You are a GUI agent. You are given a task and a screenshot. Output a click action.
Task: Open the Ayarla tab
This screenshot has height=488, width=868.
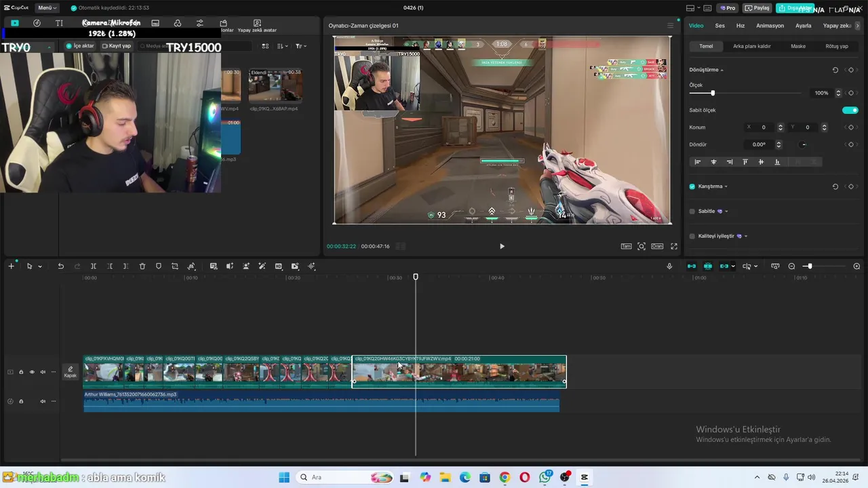coord(803,26)
